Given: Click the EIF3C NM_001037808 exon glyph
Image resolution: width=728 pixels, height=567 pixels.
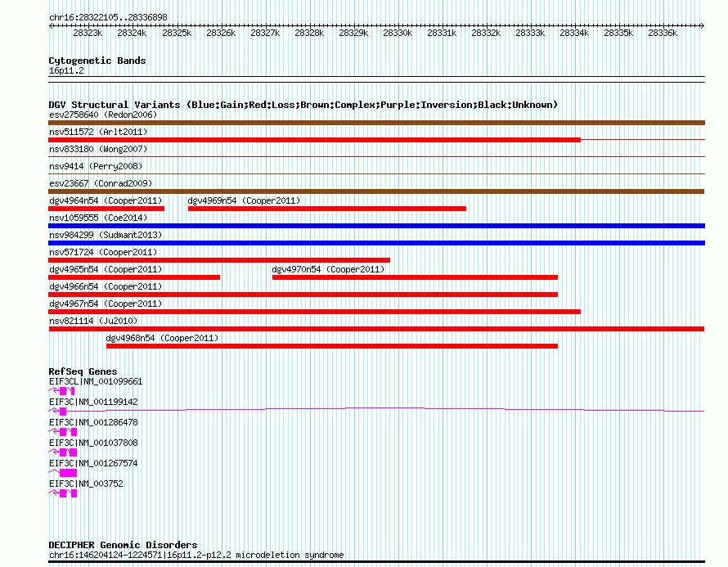Looking at the screenshot, I should tap(63, 452).
